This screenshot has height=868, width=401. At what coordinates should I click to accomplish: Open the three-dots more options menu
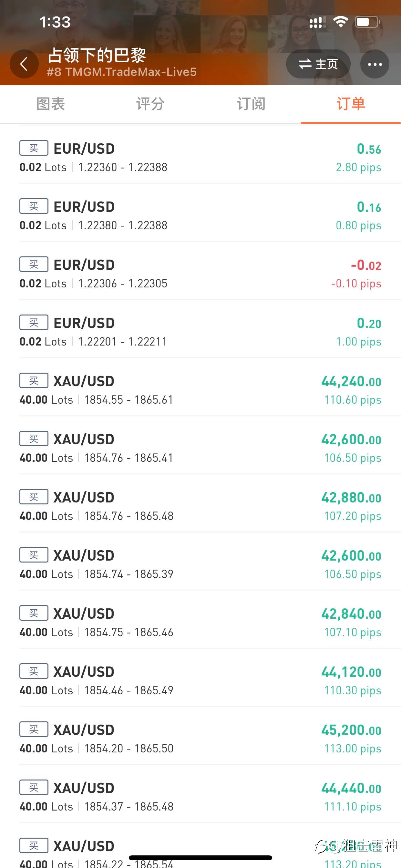(375, 64)
